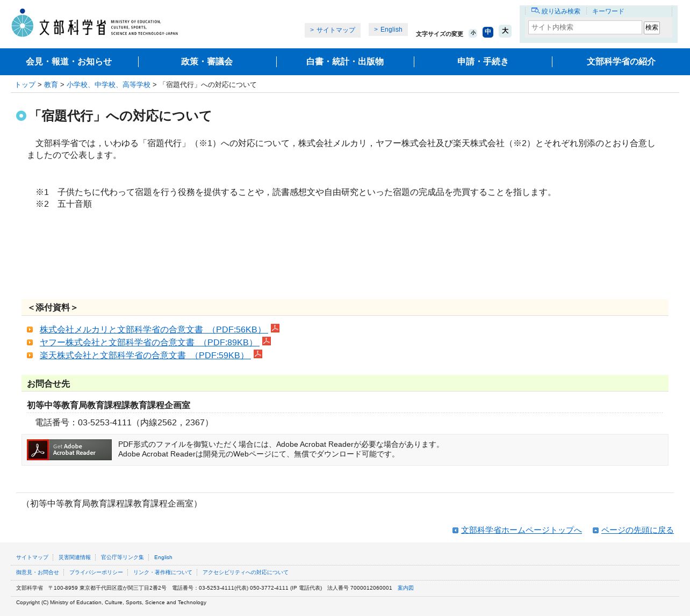Viewport: 690px width, 616px height.
Task: Set text size to small (小)
Action: (x=473, y=33)
